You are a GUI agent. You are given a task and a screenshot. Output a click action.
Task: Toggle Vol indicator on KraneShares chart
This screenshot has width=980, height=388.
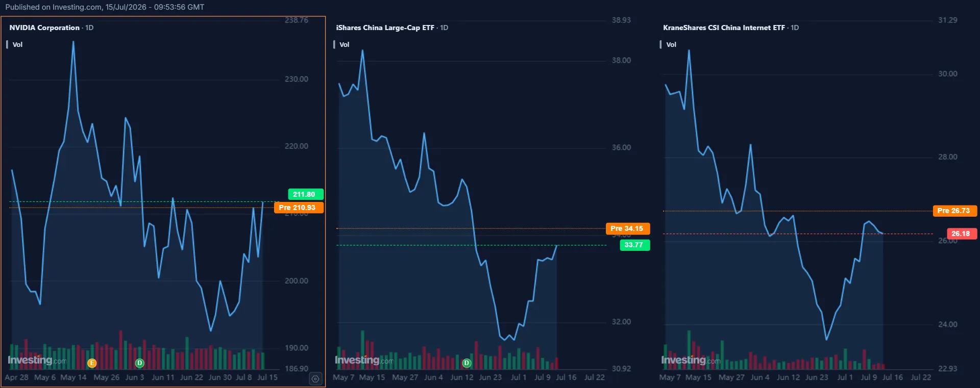(x=671, y=45)
